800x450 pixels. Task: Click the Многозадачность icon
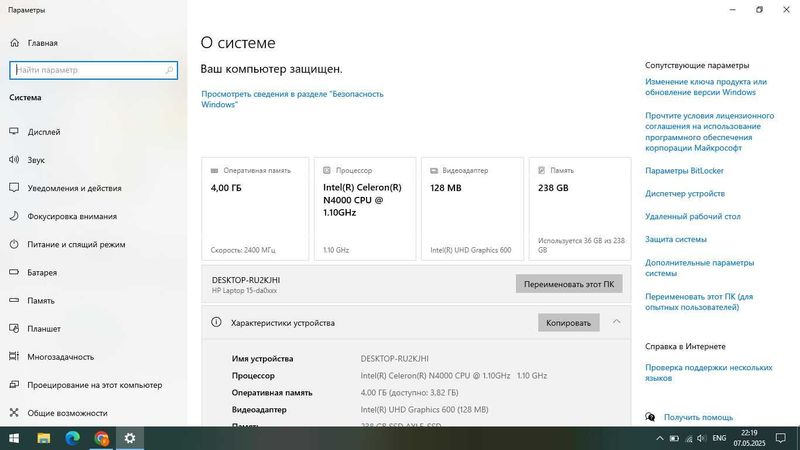click(x=14, y=357)
